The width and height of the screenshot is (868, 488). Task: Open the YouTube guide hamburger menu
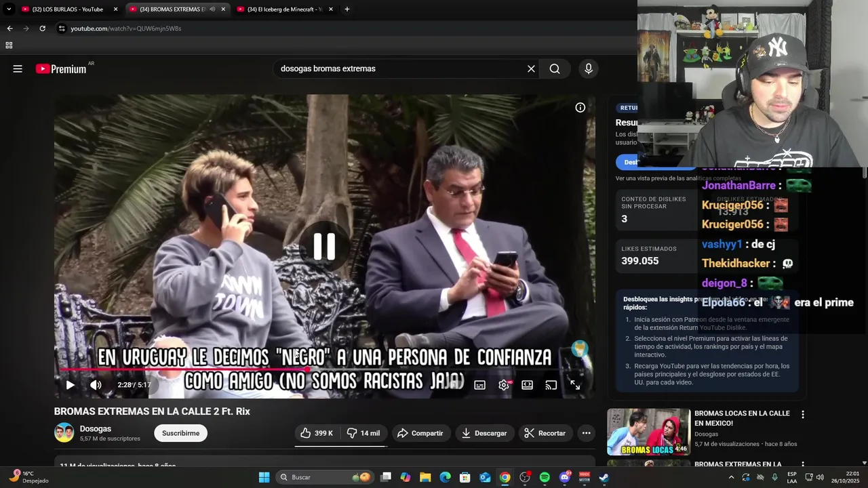click(x=18, y=68)
